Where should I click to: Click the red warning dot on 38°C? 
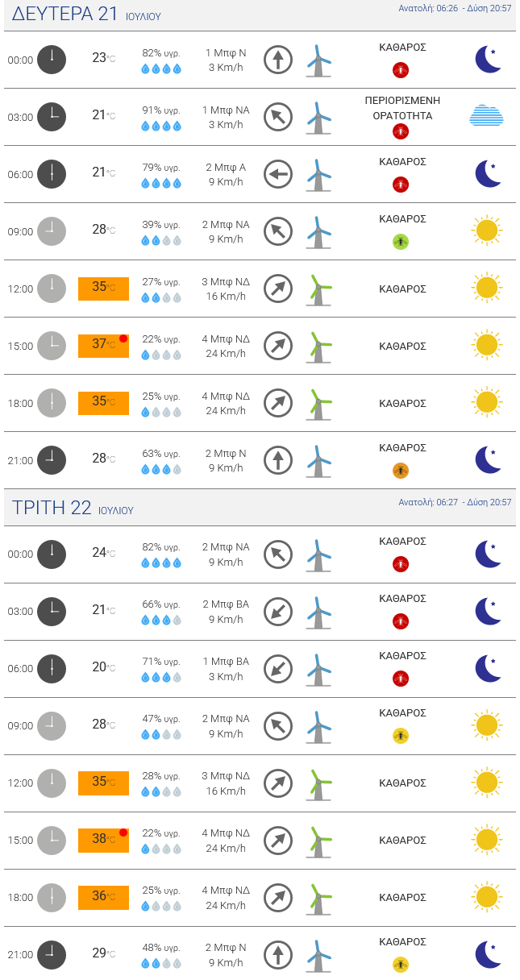coord(123,833)
